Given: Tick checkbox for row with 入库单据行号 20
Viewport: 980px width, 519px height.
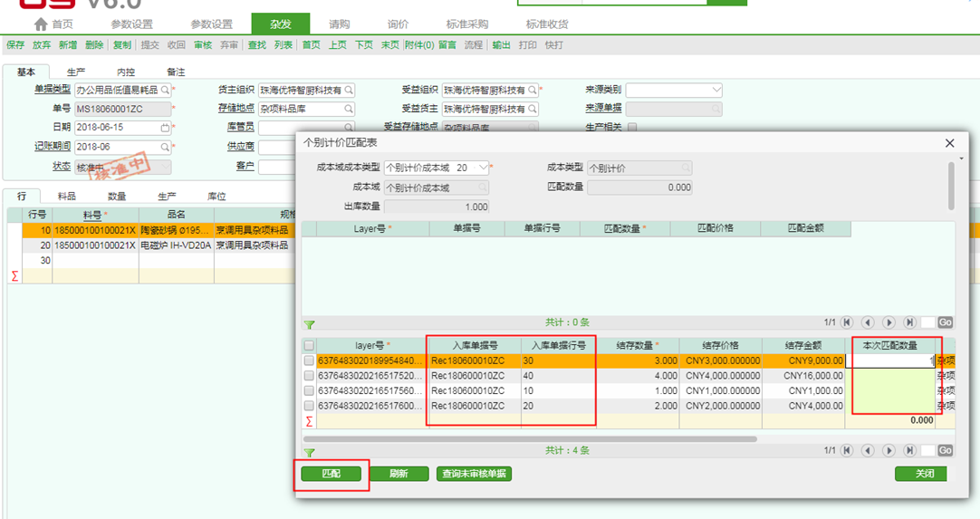Looking at the screenshot, I should pyautogui.click(x=309, y=406).
